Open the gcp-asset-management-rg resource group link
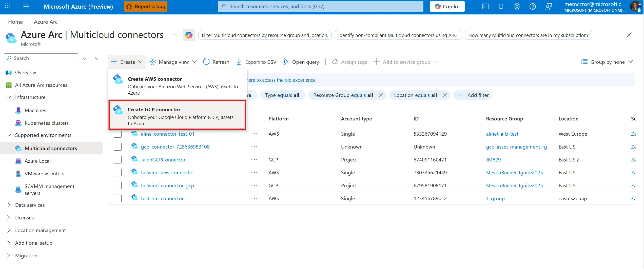Image resolution: width=644 pixels, height=269 pixels. (516, 147)
